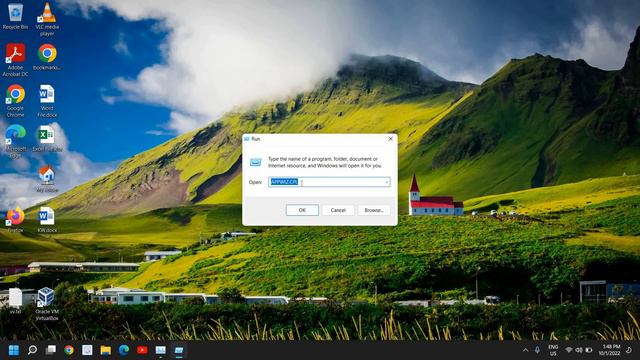The image size is (640, 360).
Task: Select the house-shaped desktop icon
Action: coord(47,179)
